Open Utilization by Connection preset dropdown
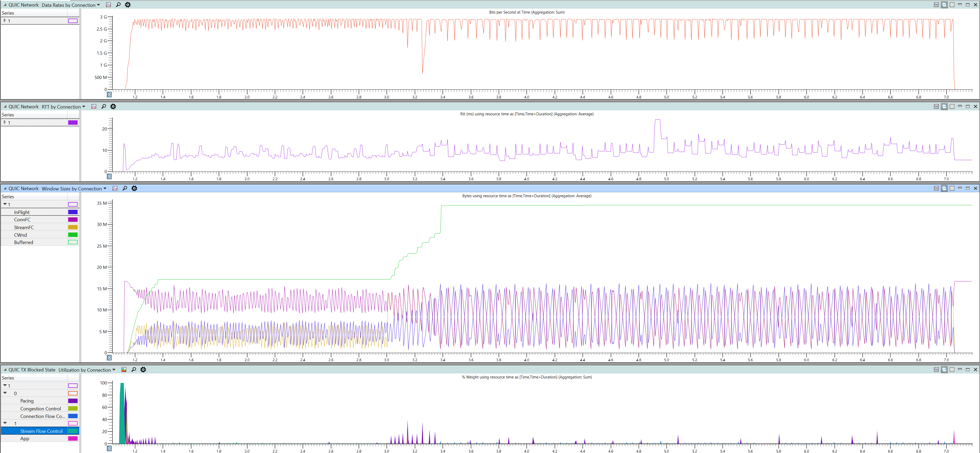Viewport: 980px width, 453px height. click(x=114, y=370)
